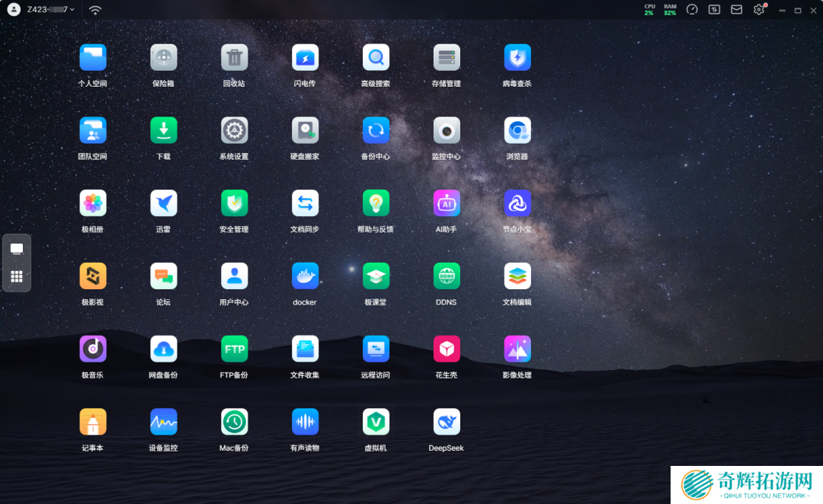Open 极相册 photo album
Screen dimensions: 823x504
click(93, 203)
